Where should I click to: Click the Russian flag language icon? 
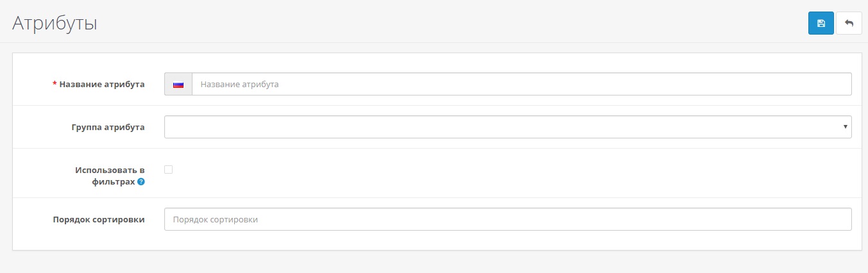click(x=178, y=84)
